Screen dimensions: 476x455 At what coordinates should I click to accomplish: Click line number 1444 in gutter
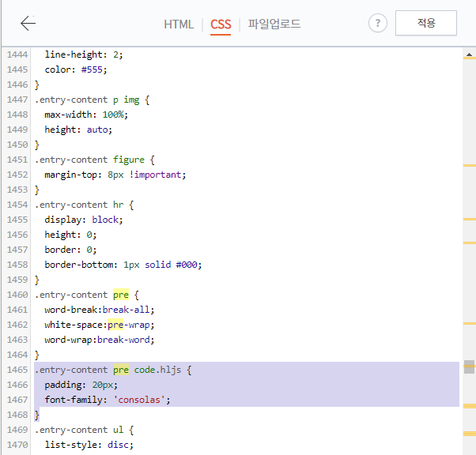coord(17,55)
